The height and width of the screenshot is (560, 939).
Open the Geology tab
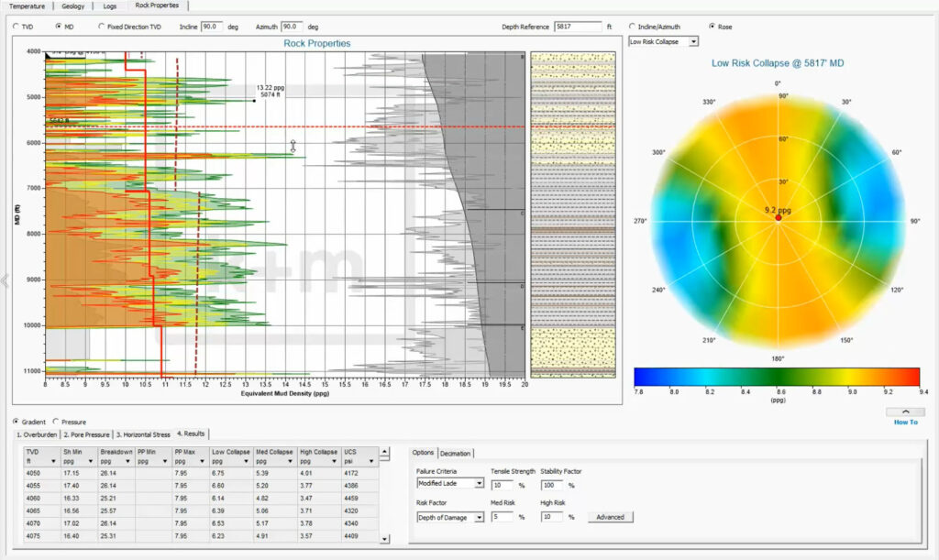[73, 6]
